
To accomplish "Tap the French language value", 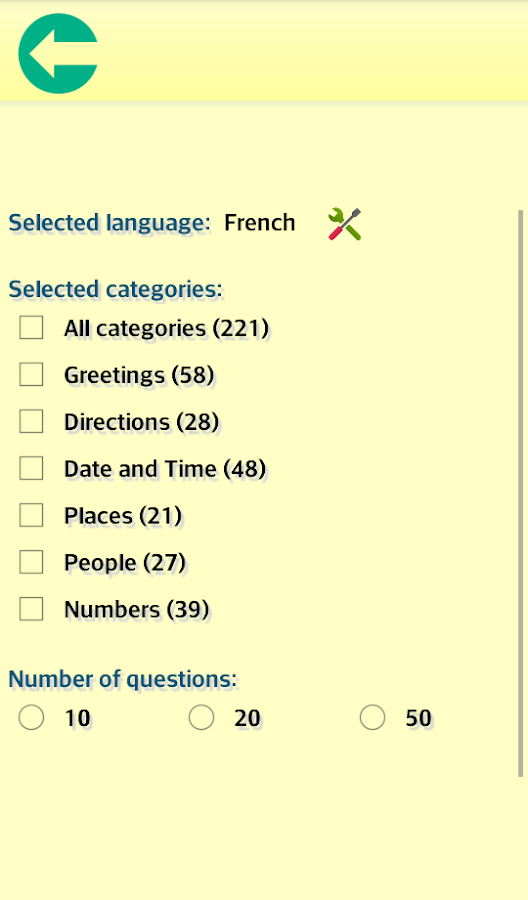I will (259, 223).
